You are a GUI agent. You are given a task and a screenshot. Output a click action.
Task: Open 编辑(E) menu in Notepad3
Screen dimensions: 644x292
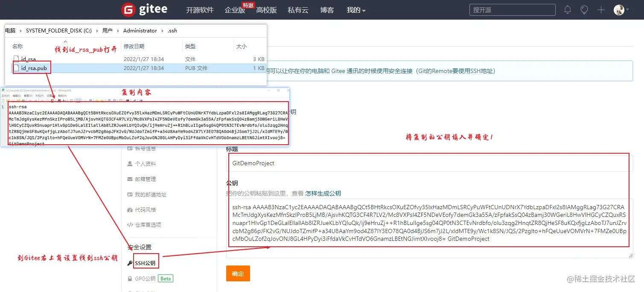pyautogui.click(x=16, y=96)
